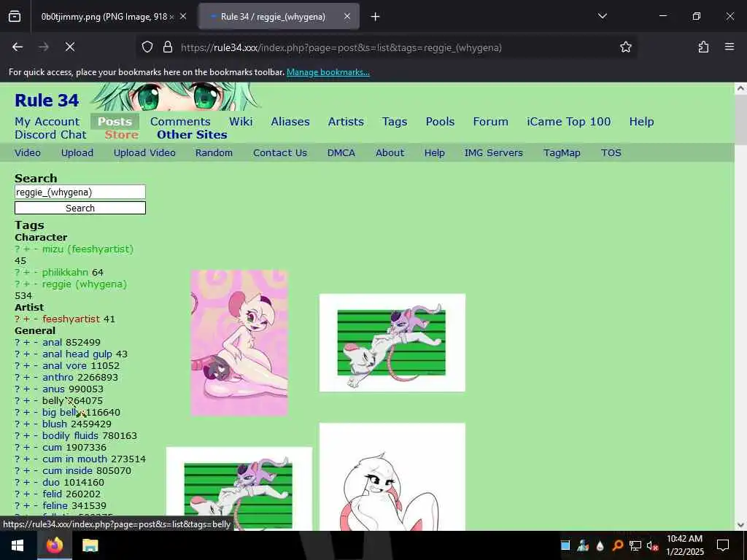Click Other Sites link
The width and height of the screenshot is (747, 560).
pyautogui.click(x=192, y=135)
